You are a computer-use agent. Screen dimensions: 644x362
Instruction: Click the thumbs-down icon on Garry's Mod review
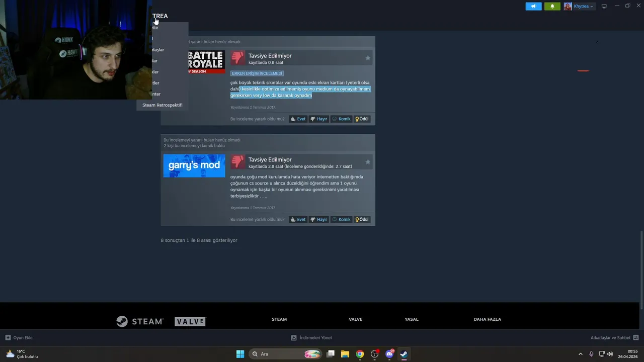coord(237,161)
